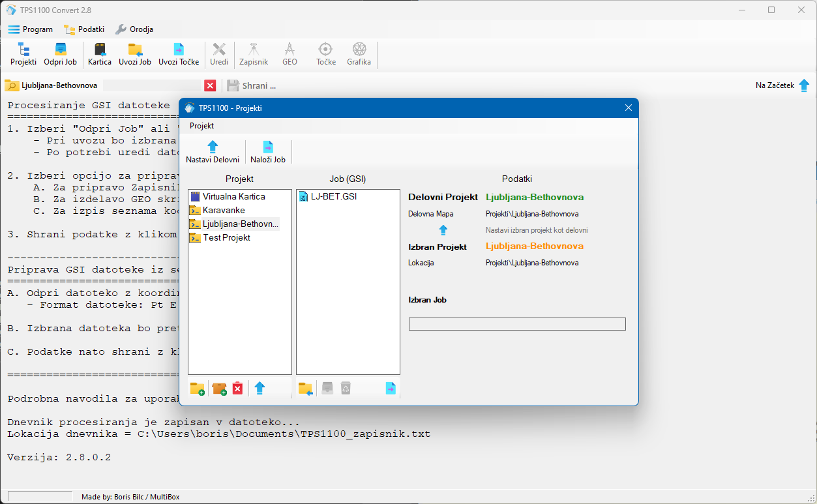
Task: Click the Naloži Job icon in dialog
Action: click(267, 152)
